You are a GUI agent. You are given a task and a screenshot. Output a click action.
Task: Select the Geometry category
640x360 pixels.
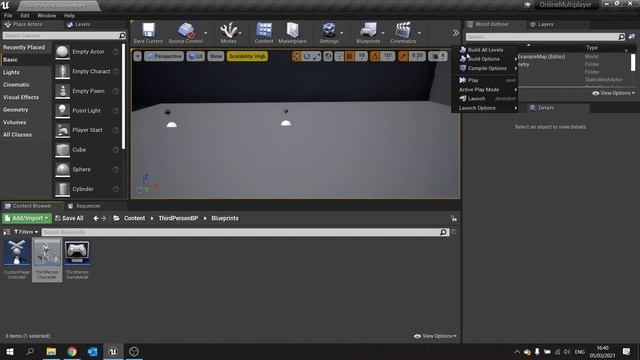(x=16, y=110)
